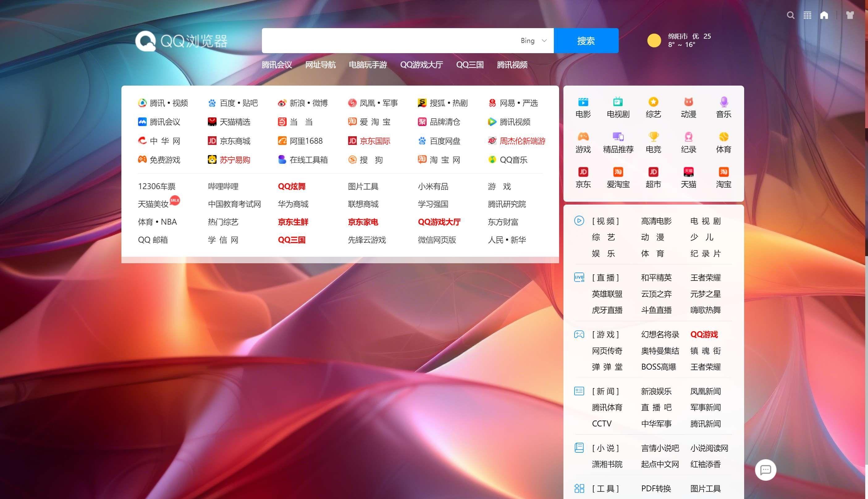Open the 电竞 trophy icon
Screen dimensions: 868x499
tap(653, 137)
